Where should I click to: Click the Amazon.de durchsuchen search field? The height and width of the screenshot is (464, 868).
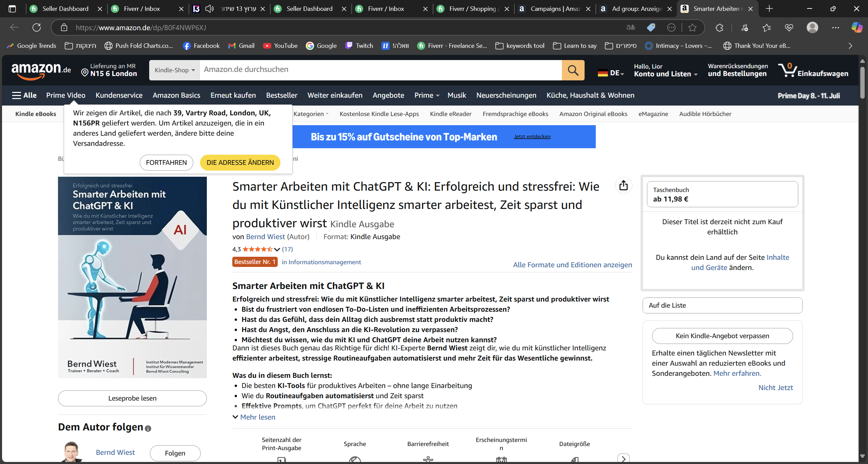[x=380, y=70]
